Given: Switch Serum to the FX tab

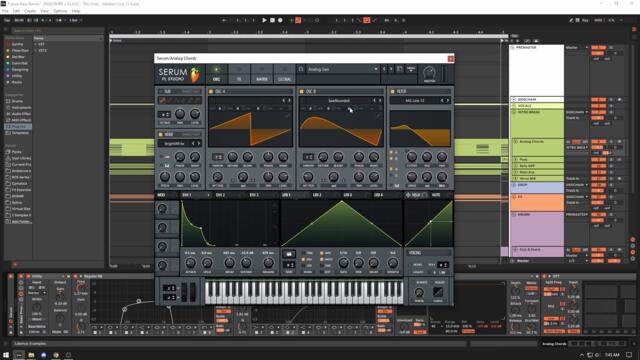Looking at the screenshot, I should pyautogui.click(x=239, y=74).
